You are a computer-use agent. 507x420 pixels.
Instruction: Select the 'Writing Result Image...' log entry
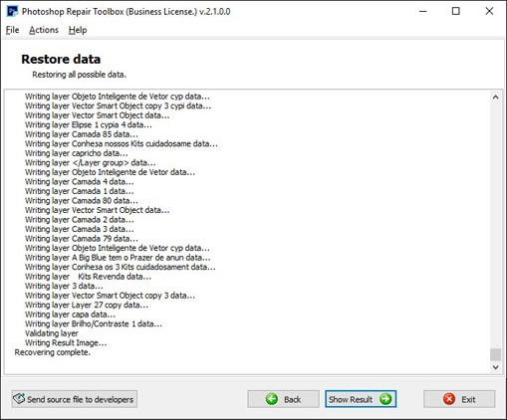click(x=66, y=342)
